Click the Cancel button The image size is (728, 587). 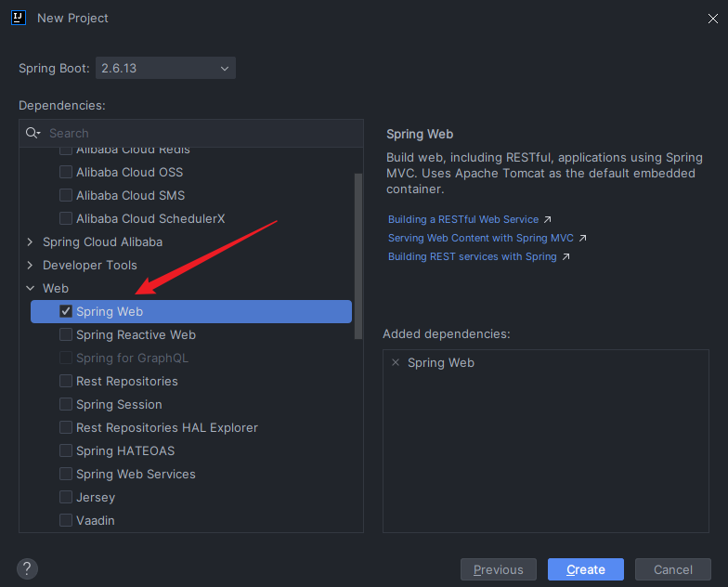point(672,569)
